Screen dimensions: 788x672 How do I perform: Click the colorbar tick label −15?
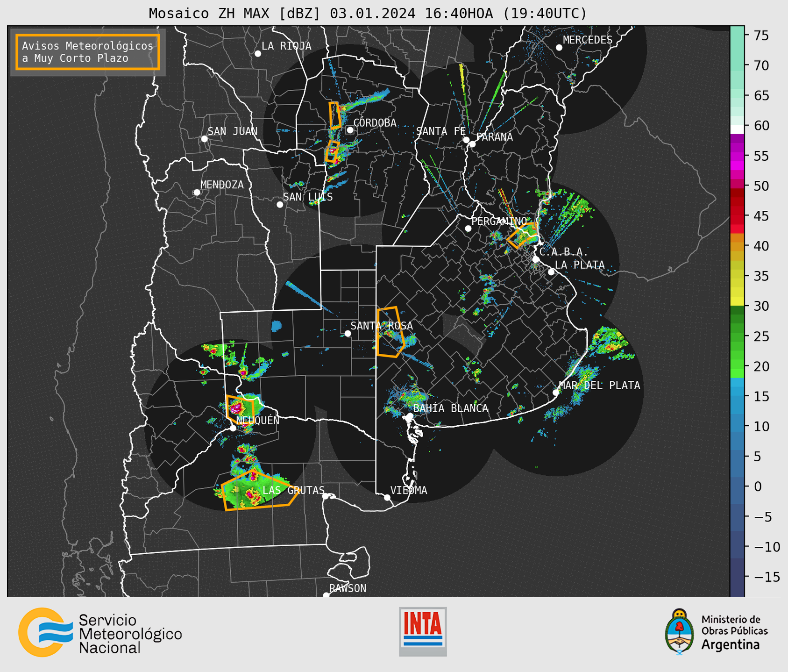767,577
